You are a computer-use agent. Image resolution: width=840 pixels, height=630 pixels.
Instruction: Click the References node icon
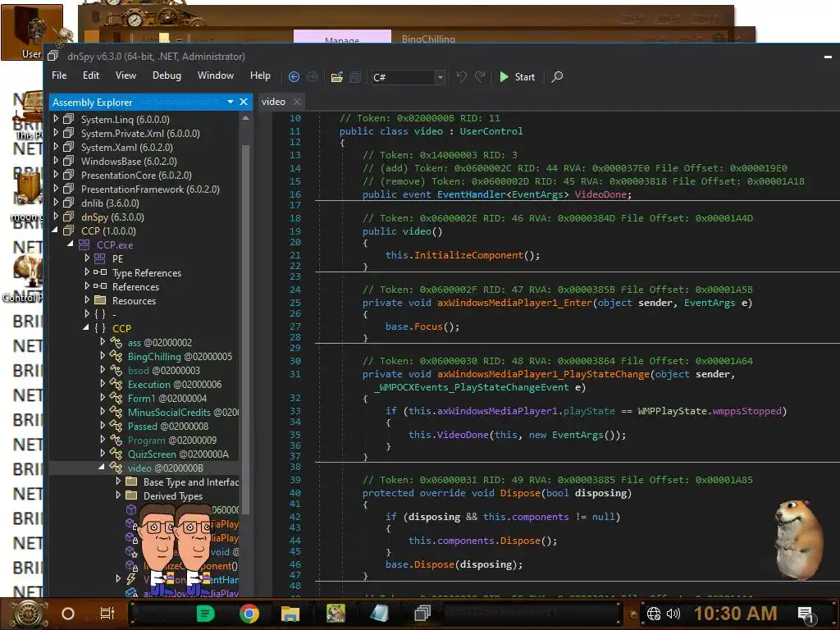[99, 286]
